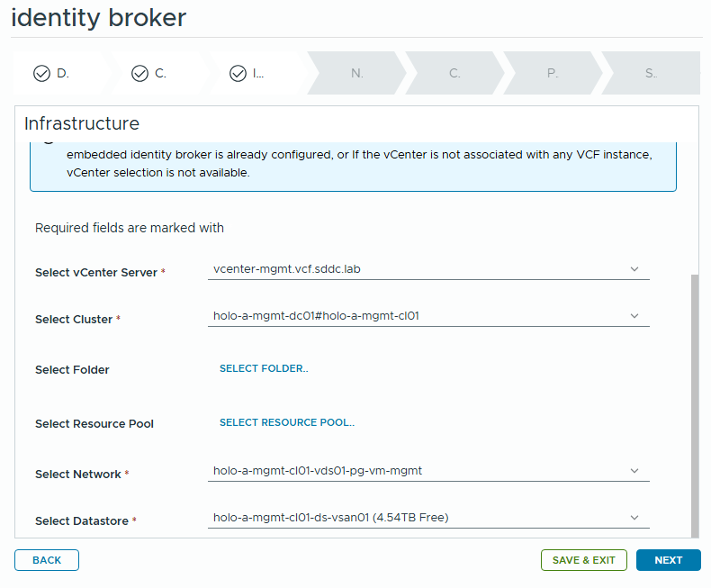Click the checkmark icon on step D.
Image resolution: width=711 pixels, height=588 pixels.
tap(41, 74)
